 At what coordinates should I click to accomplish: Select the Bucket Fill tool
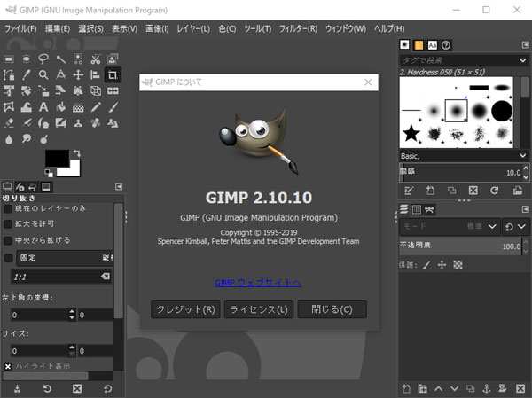pyautogui.click(x=61, y=107)
